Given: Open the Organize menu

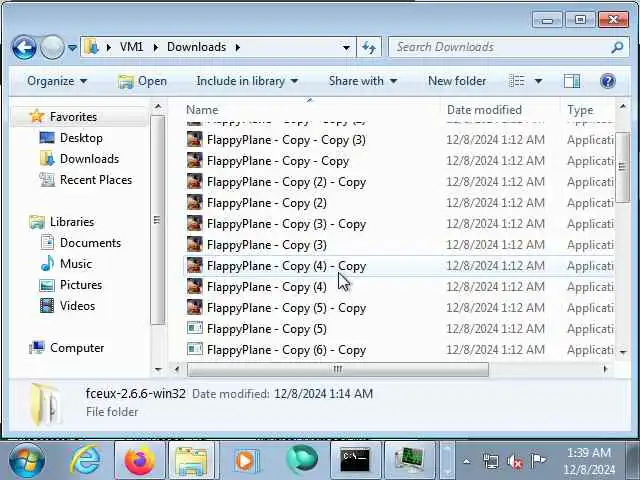Looking at the screenshot, I should pyautogui.click(x=57, y=81).
